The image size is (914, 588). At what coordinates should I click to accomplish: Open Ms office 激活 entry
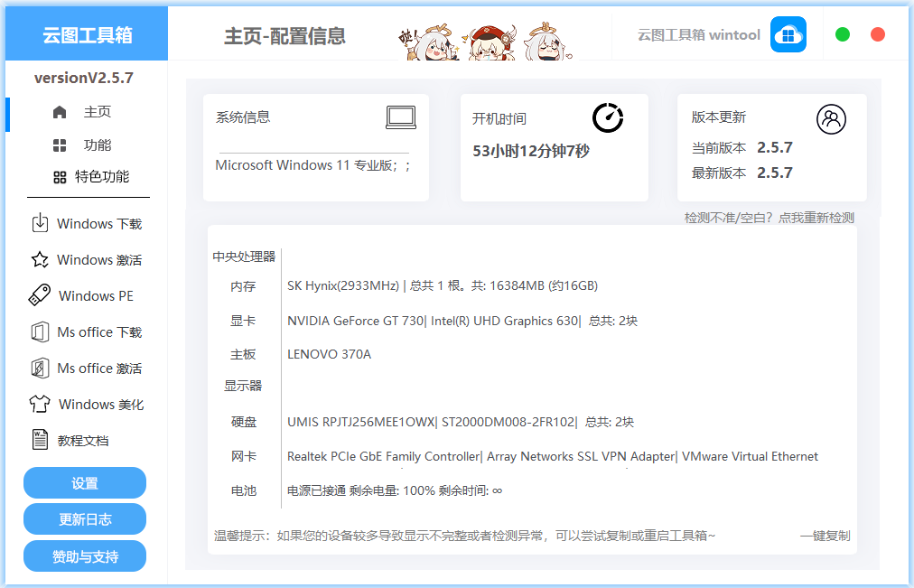click(99, 369)
